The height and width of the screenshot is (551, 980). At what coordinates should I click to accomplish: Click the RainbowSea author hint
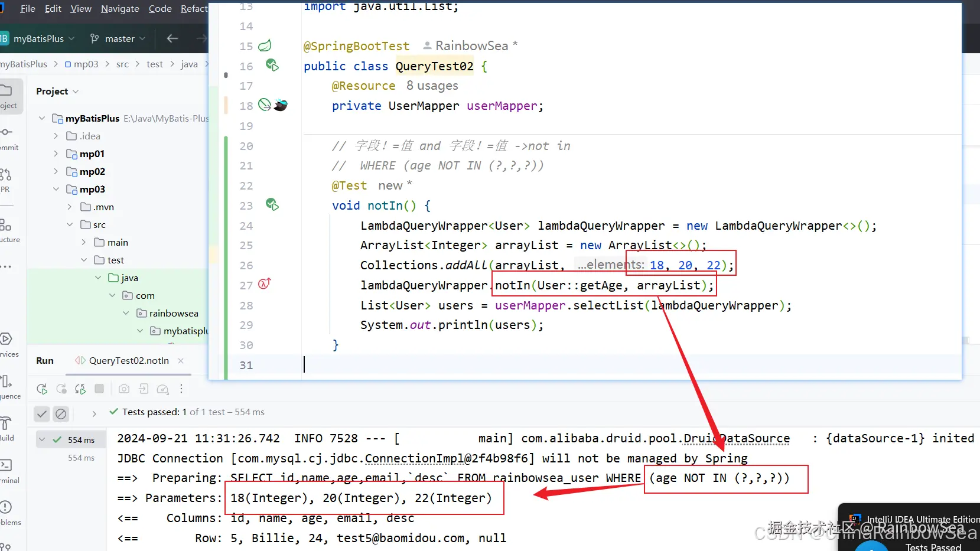pos(470,45)
